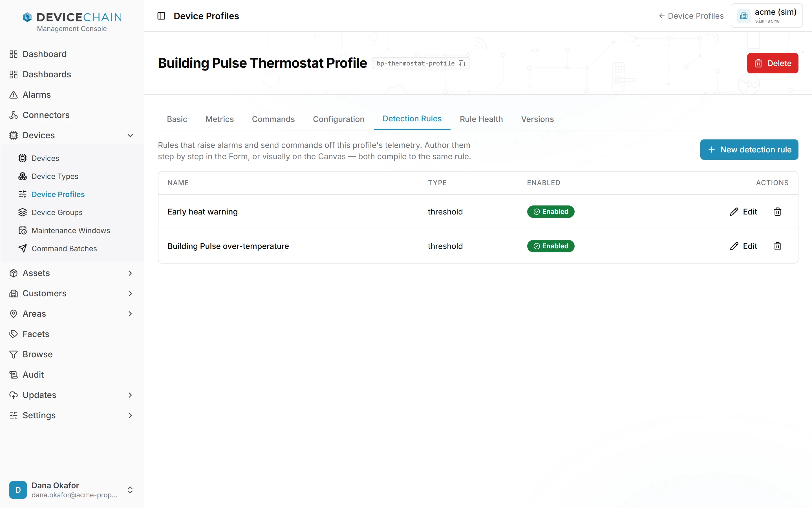Switch to the Commands tab
The image size is (812, 508).
point(273,119)
